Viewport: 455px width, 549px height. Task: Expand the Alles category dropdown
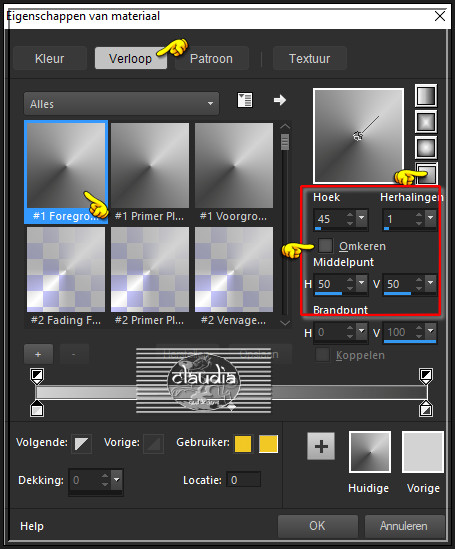[x=121, y=104]
